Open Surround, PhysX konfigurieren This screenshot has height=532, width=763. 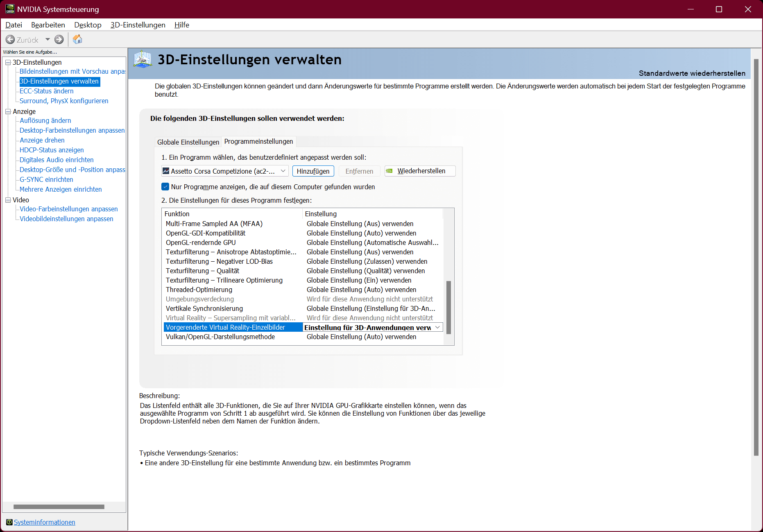pyautogui.click(x=64, y=101)
